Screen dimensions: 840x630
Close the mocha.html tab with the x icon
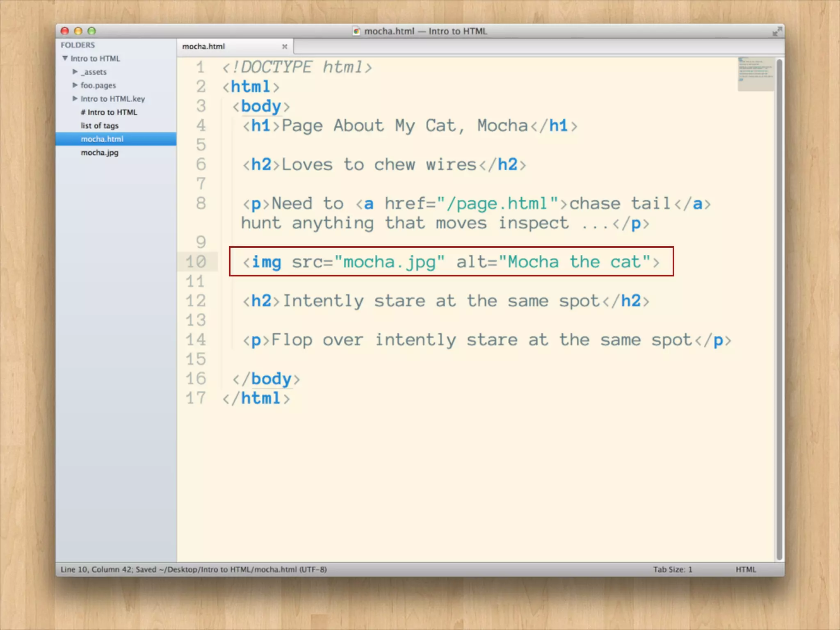coord(285,47)
